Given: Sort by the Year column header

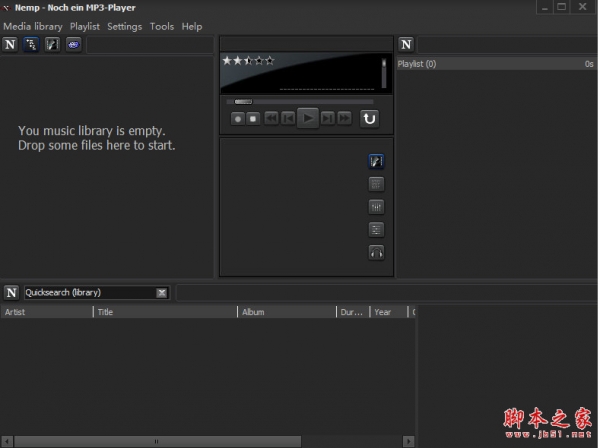Looking at the screenshot, I should (x=389, y=312).
